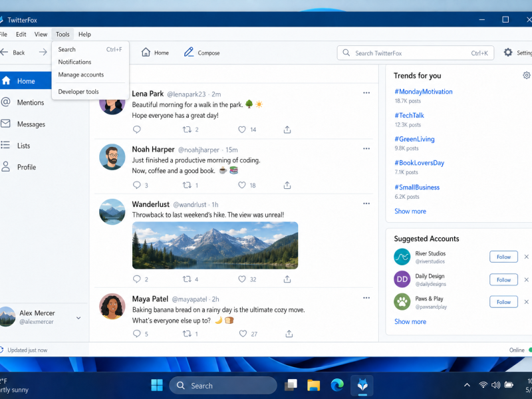Viewport: 532px width, 399px height.
Task: Dismiss Paws & Play suggestion
Action: point(526,302)
